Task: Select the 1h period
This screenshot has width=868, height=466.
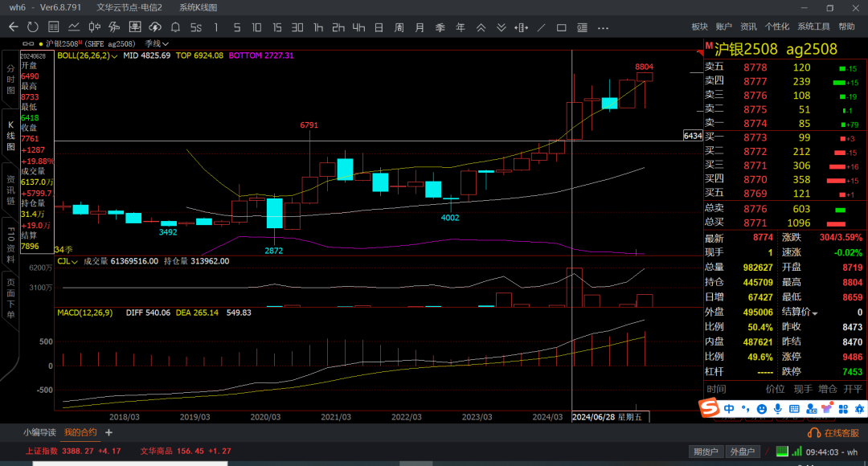Action: point(317,27)
